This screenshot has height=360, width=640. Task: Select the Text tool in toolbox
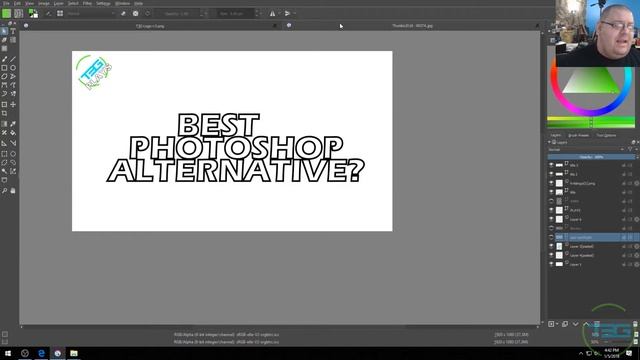[x=13, y=31]
